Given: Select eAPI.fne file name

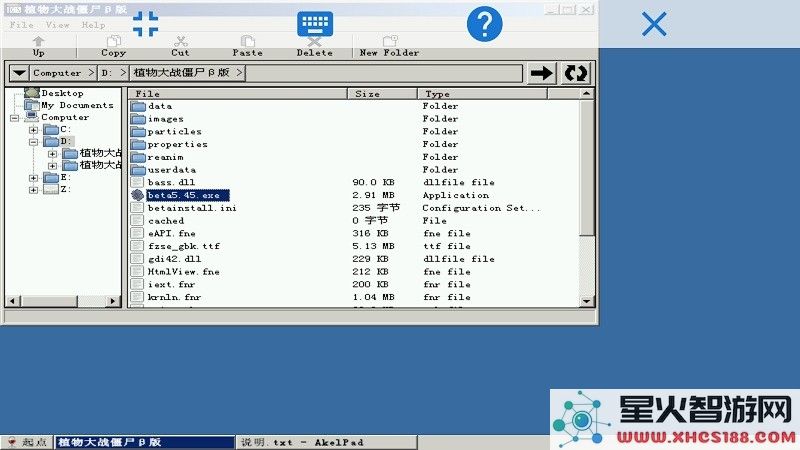Looking at the screenshot, I should point(171,234).
